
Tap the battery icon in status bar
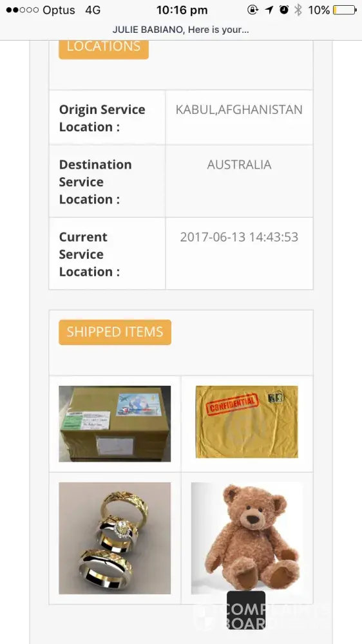click(345, 10)
